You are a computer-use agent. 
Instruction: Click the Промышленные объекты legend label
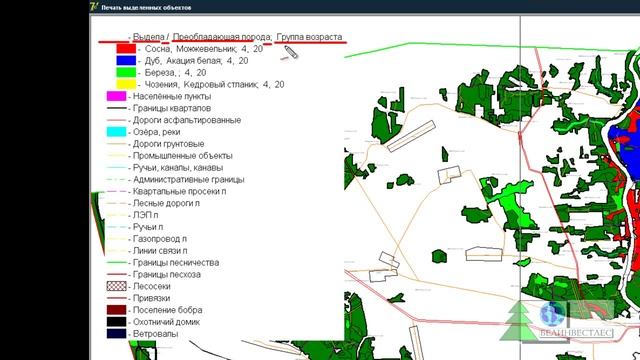point(183,156)
